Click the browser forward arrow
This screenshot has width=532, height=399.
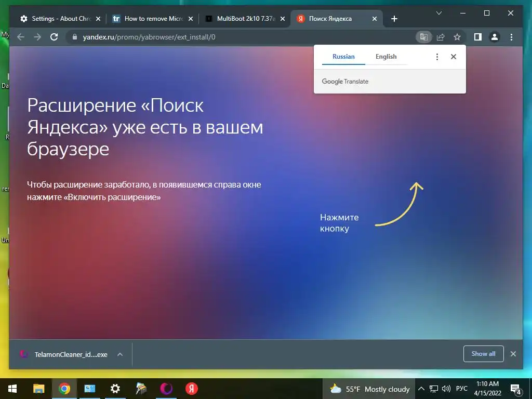[37, 37]
